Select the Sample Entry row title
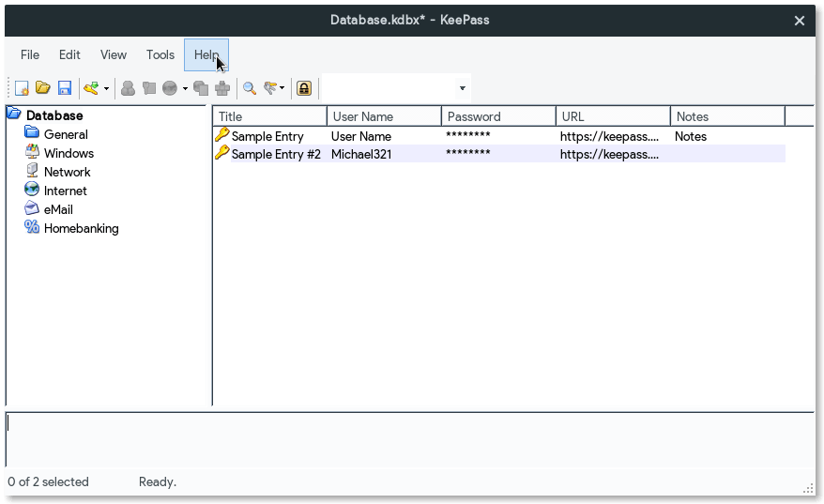Viewport: 824px width, 504px height. pyautogui.click(x=267, y=137)
